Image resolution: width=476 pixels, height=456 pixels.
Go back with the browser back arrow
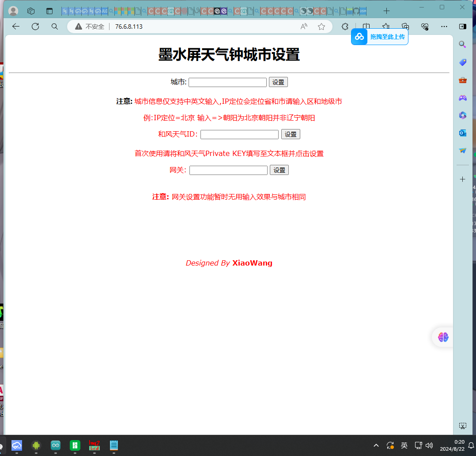[16, 27]
